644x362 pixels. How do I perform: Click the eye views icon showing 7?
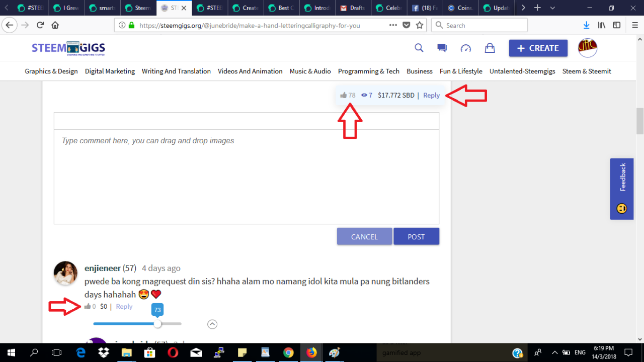[364, 95]
